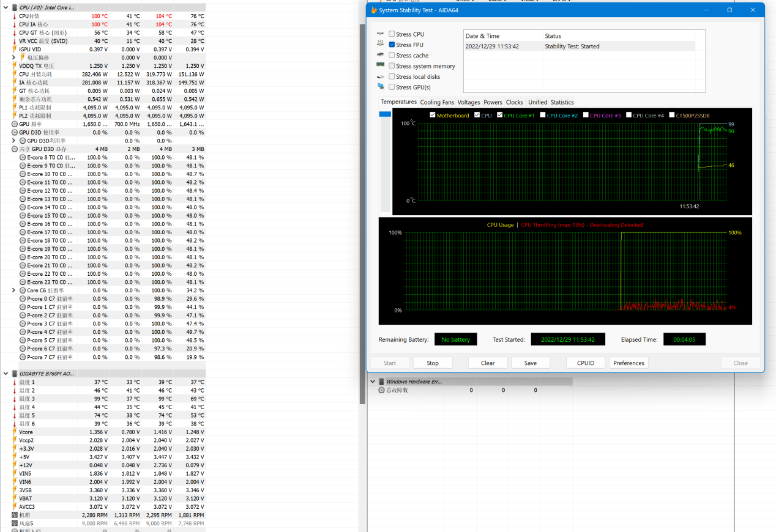This screenshot has width=776, height=532.
Task: Click the lightning bolt icon beside iGPU VID
Action: (15, 50)
